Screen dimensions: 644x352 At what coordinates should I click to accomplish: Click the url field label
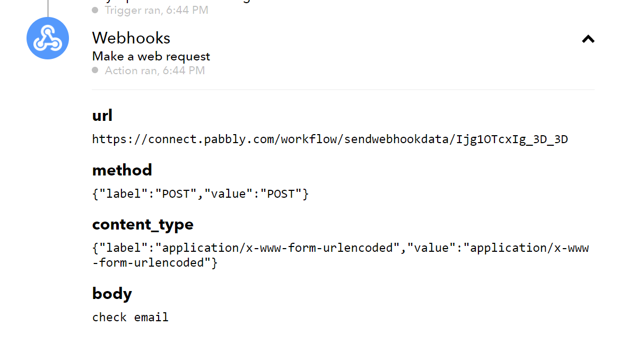tap(102, 116)
